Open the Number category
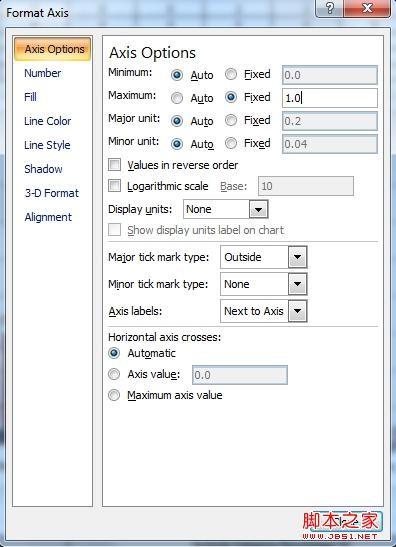 point(43,73)
